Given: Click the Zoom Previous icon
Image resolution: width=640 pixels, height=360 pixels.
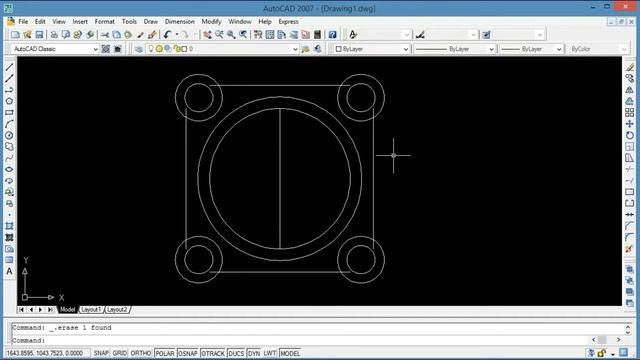Looking at the screenshot, I should click(243, 35).
